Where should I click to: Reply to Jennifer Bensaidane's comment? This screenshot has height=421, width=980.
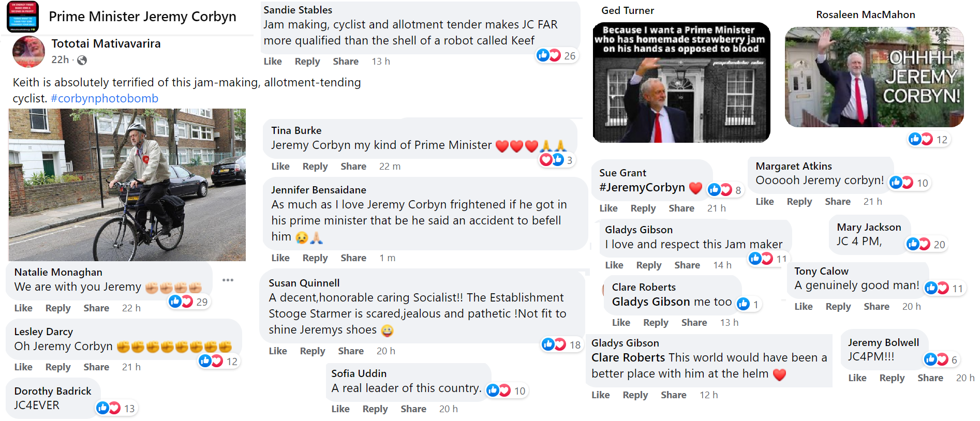[315, 258]
